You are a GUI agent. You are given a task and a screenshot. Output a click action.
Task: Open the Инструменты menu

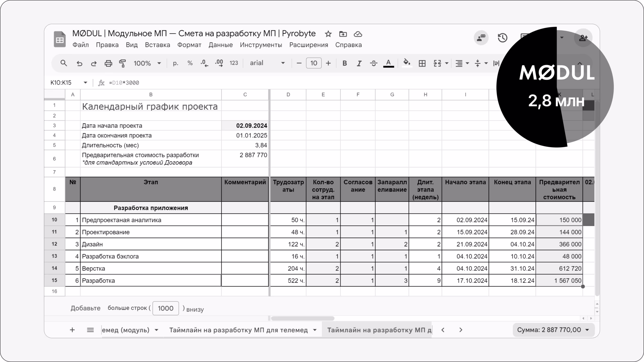click(x=261, y=45)
